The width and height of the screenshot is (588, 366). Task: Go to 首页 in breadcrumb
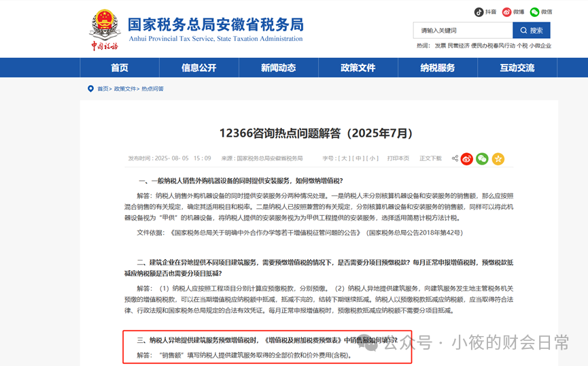point(103,89)
